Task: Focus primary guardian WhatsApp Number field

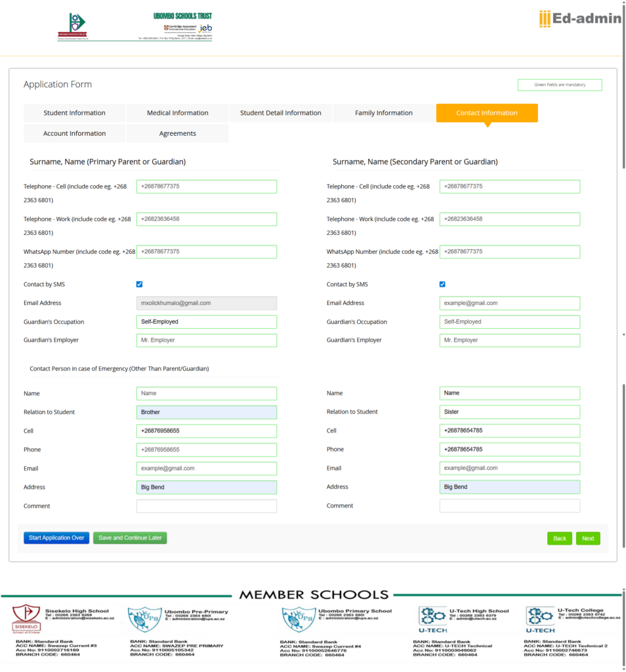Action: pos(207,251)
